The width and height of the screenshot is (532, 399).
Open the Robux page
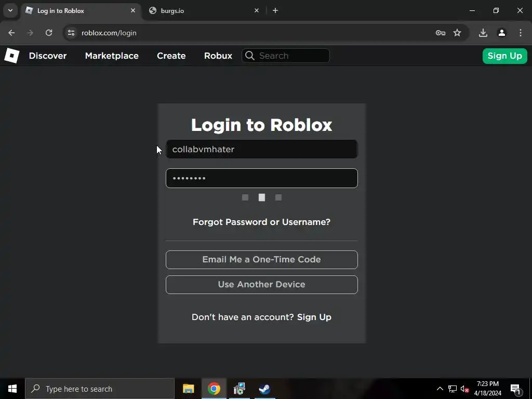pos(218,56)
